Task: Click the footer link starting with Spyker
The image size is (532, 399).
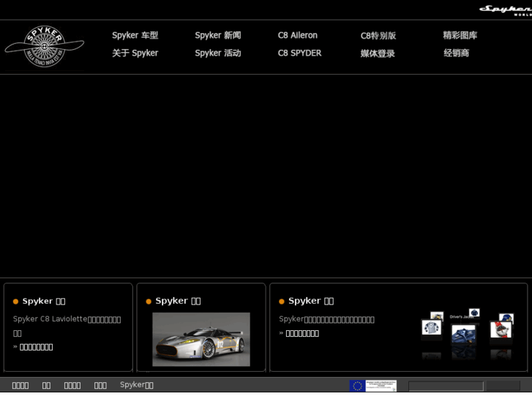Action: [137, 385]
